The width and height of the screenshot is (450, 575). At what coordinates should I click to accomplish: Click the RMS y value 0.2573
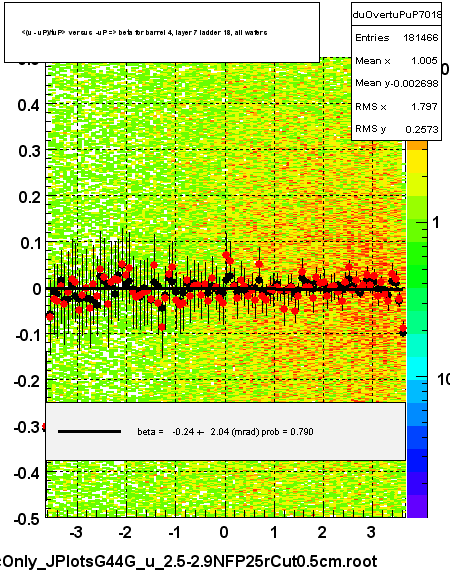coord(422,129)
